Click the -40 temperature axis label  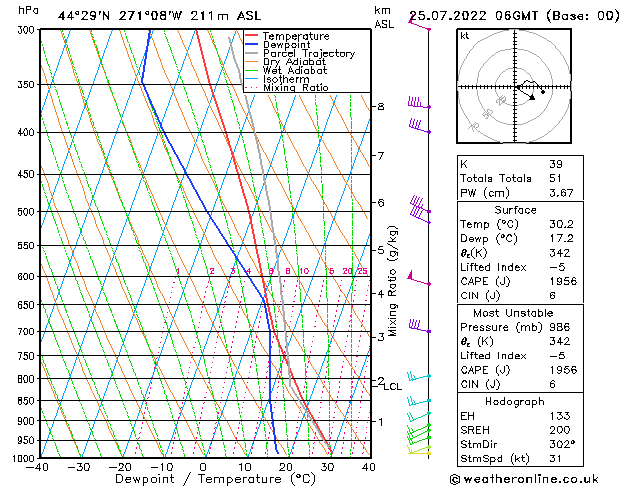click(37, 467)
